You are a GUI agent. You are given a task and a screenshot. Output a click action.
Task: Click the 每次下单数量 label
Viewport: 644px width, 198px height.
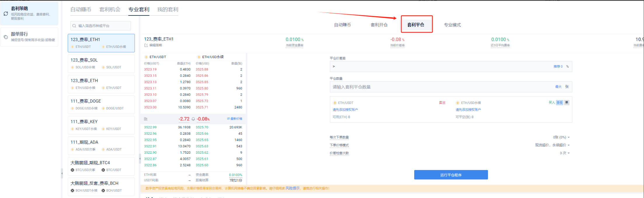339,137
